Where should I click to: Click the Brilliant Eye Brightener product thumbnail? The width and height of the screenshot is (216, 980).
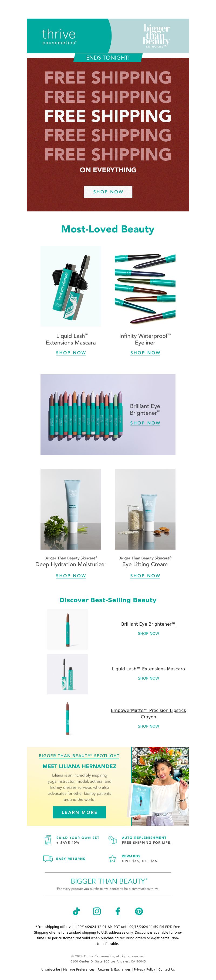(x=67, y=629)
